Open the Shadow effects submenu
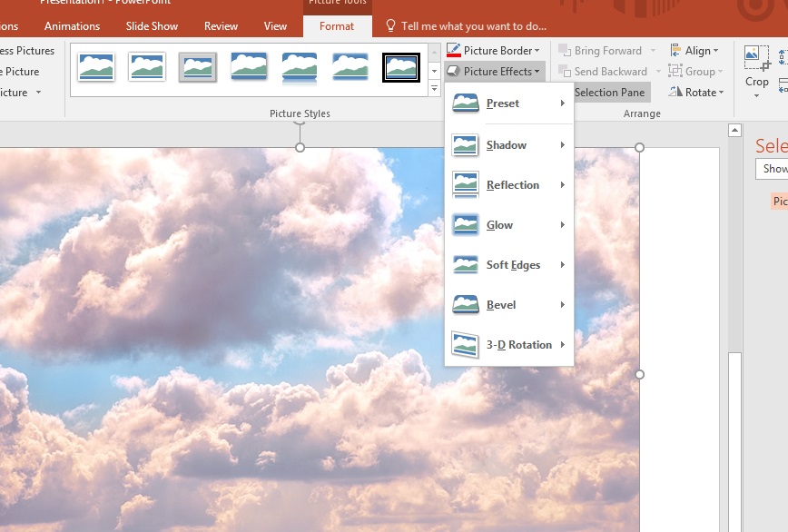788x532 pixels. (509, 145)
